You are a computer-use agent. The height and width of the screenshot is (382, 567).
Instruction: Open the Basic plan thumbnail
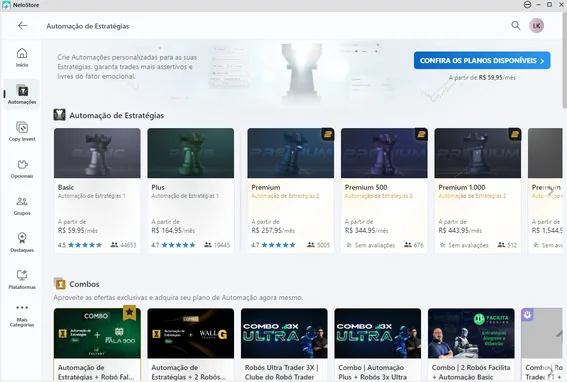tap(97, 153)
